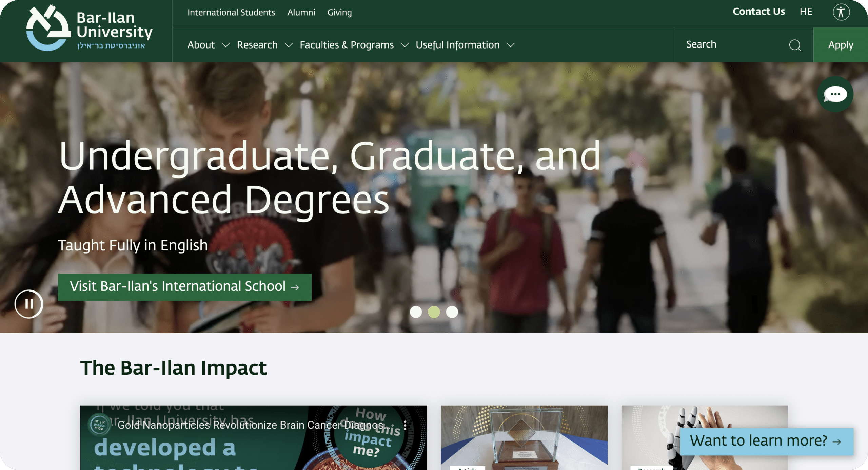Click the search magnifier icon
Image resolution: width=868 pixels, height=470 pixels.
click(795, 45)
